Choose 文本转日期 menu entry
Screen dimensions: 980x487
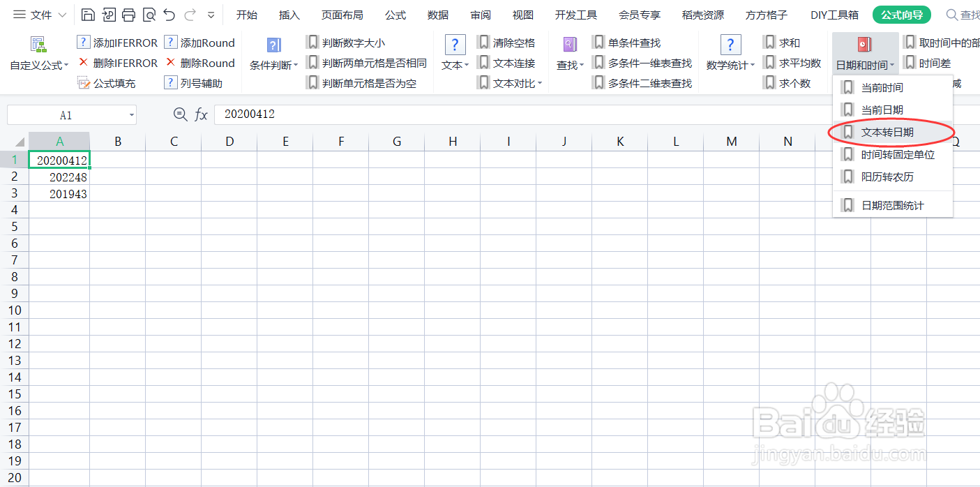pyautogui.click(x=893, y=132)
